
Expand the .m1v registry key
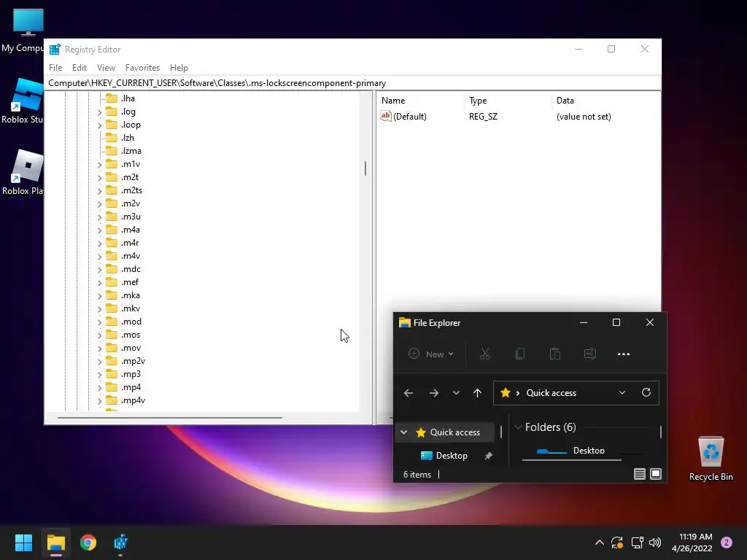pyautogui.click(x=99, y=165)
